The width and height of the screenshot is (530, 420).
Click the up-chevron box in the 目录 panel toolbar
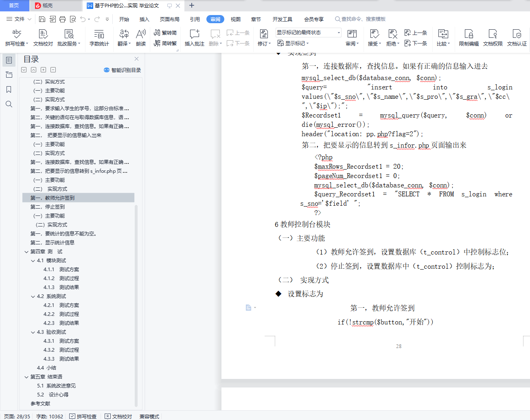(34, 70)
